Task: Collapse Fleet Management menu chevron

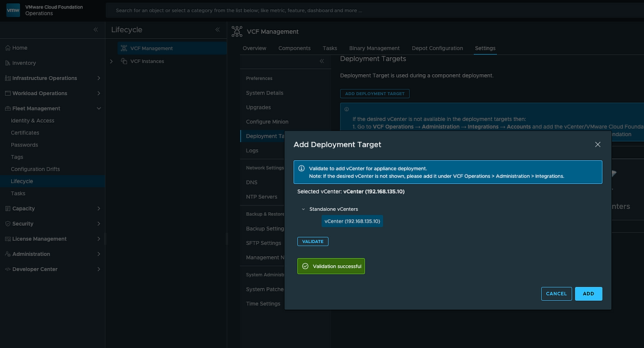Action: pos(99,109)
